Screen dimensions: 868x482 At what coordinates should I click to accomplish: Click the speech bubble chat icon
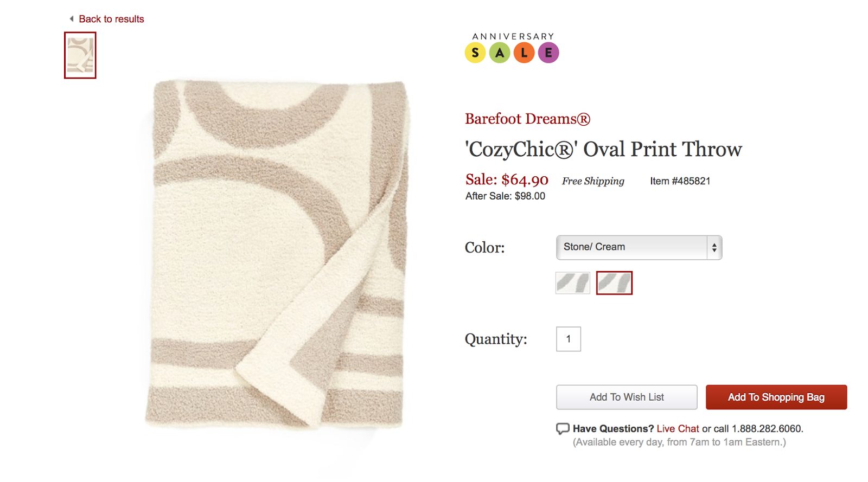pyautogui.click(x=563, y=429)
